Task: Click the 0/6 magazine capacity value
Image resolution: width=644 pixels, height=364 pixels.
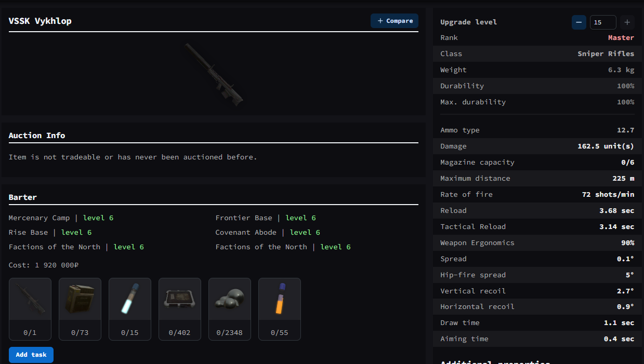Action: (628, 163)
